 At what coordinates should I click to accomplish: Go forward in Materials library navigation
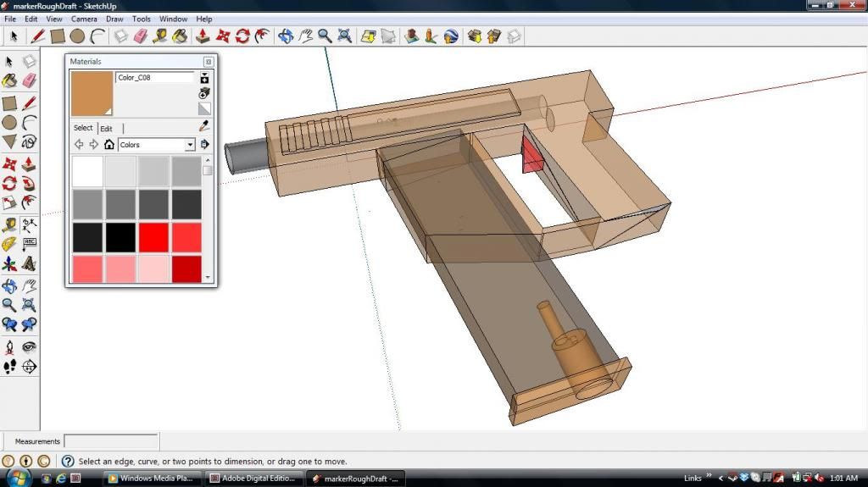click(x=93, y=145)
